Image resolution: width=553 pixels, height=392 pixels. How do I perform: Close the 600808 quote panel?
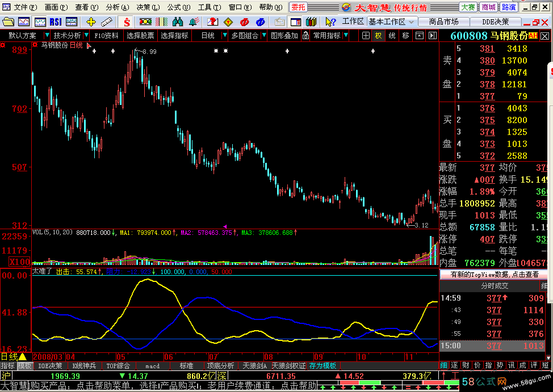coord(545,36)
